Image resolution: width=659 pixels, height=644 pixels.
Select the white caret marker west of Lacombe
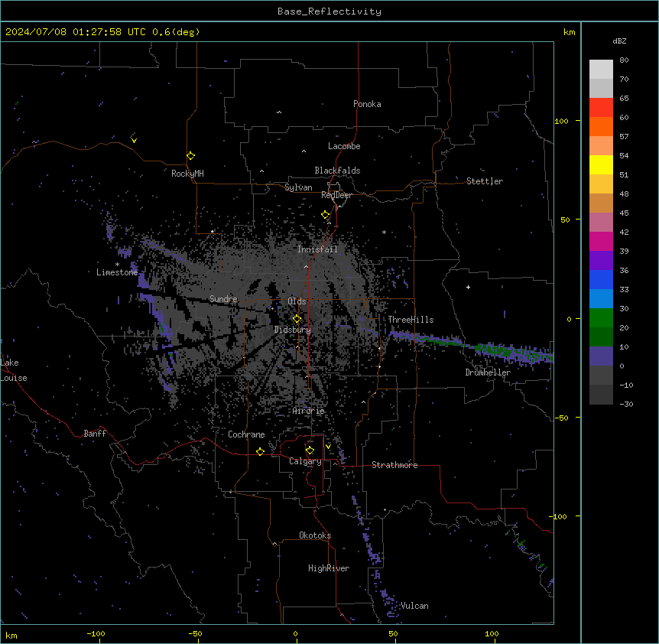point(304,151)
